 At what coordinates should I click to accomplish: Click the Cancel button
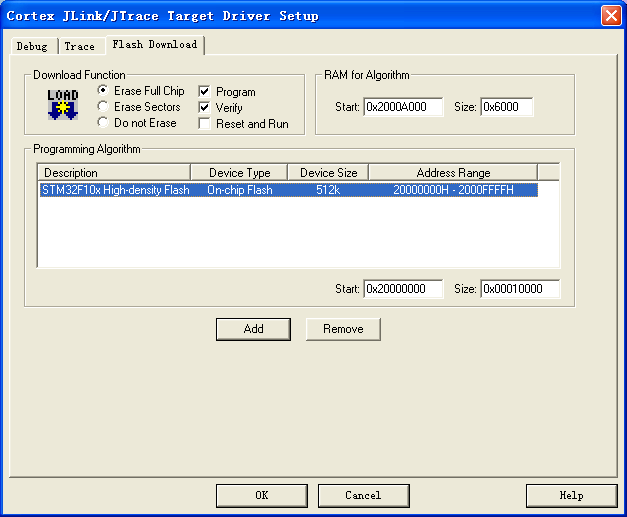click(363, 495)
